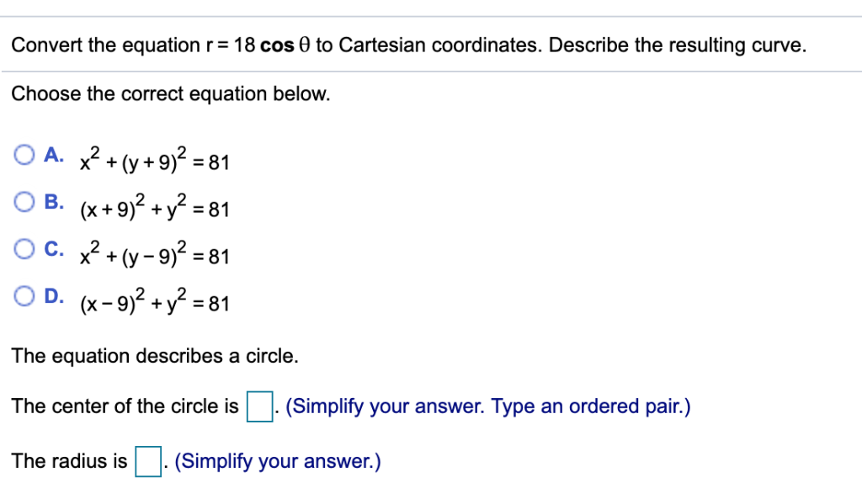
Task: Select answer choice D radio button
Action: tap(24, 295)
